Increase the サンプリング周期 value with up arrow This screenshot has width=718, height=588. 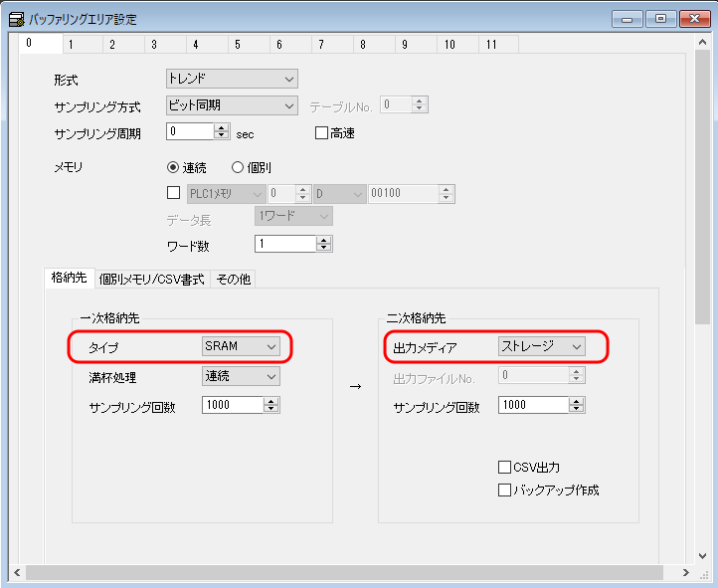221,127
